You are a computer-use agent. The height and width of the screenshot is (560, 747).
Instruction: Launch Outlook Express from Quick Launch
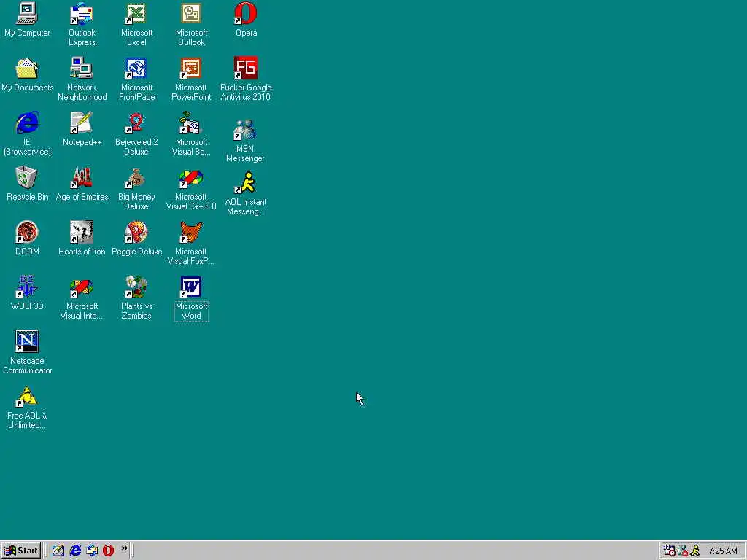coord(92,551)
